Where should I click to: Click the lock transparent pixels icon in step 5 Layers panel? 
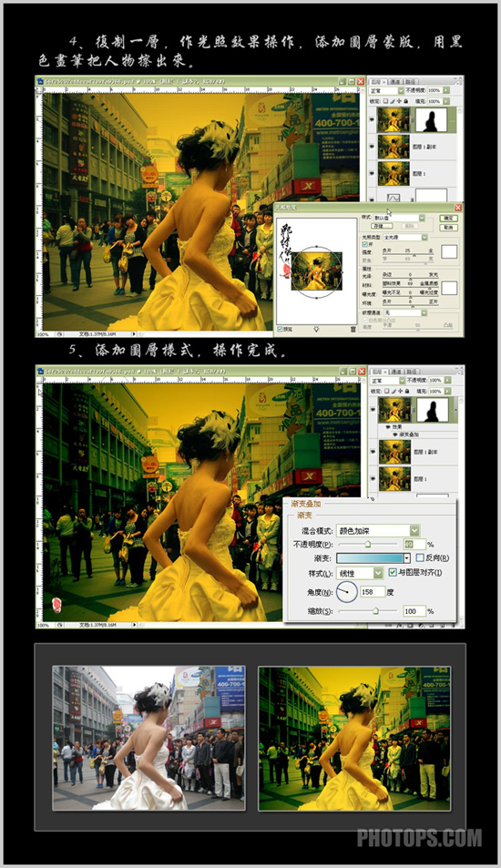386,391
